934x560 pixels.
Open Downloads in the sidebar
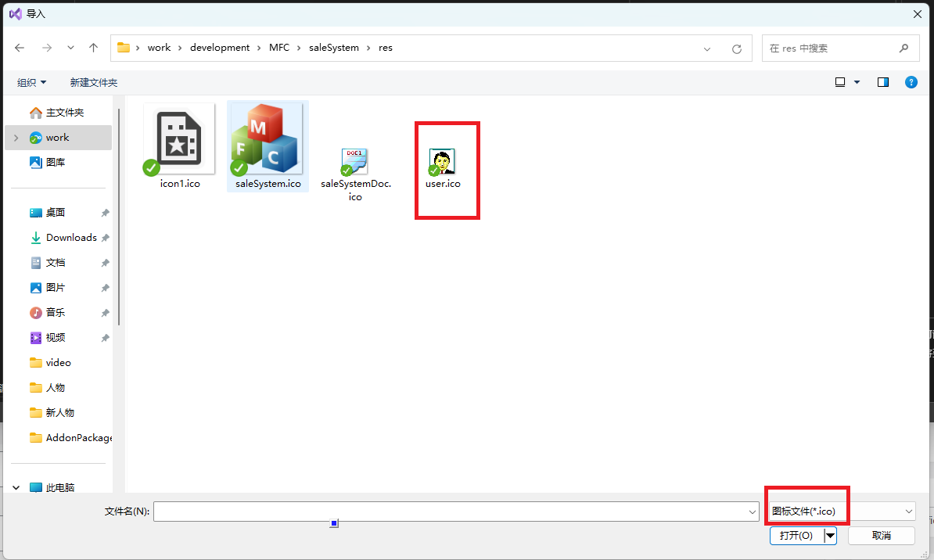71,238
